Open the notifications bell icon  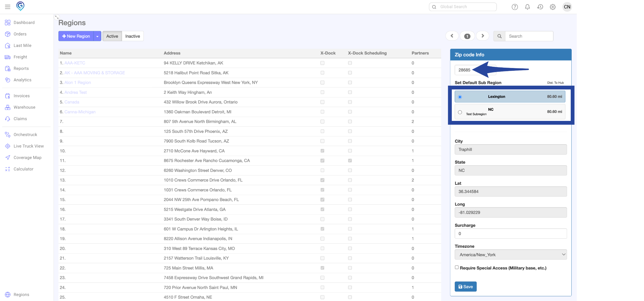pyautogui.click(x=527, y=7)
